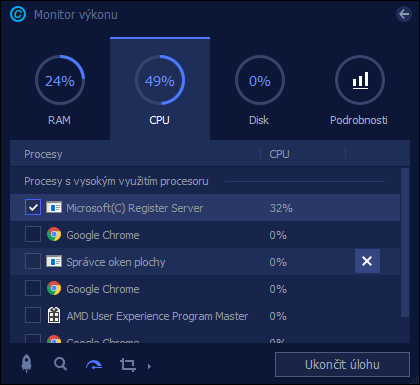Open Podrobnosti bar chart icon
Screen dimensions: 420x385
(x=360, y=80)
